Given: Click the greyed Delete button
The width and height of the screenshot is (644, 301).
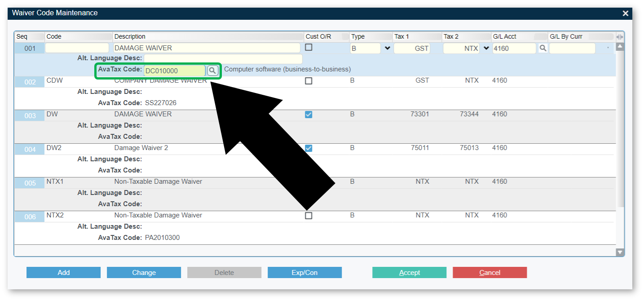Looking at the screenshot, I should (x=224, y=273).
